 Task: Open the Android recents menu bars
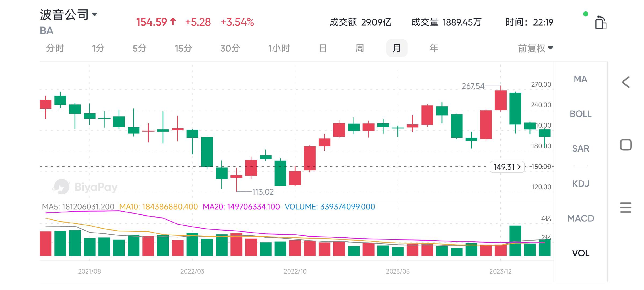click(626, 208)
